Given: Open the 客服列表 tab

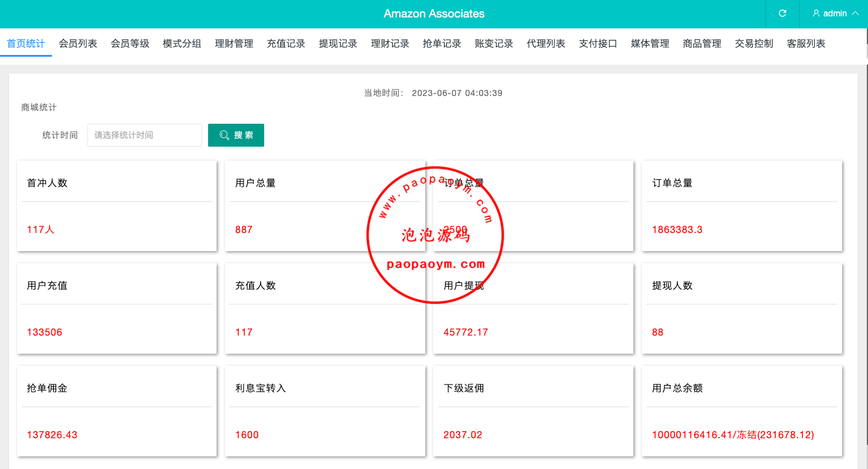Looking at the screenshot, I should pyautogui.click(x=806, y=43).
